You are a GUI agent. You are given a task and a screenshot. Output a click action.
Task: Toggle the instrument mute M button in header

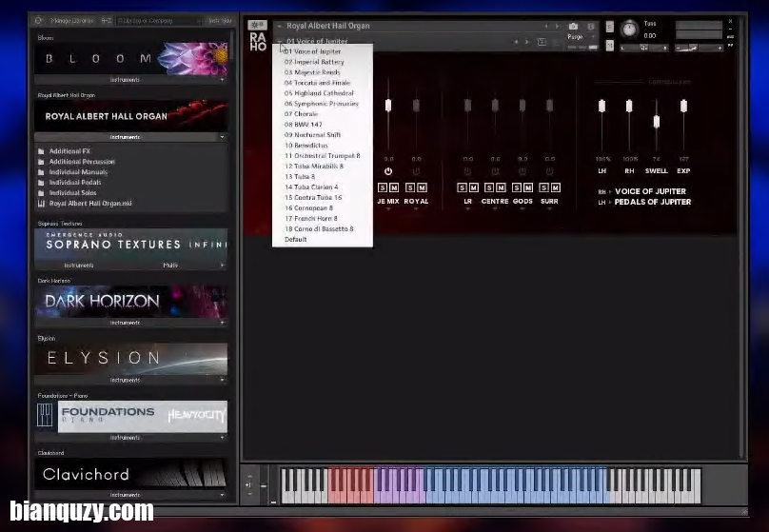(610, 45)
